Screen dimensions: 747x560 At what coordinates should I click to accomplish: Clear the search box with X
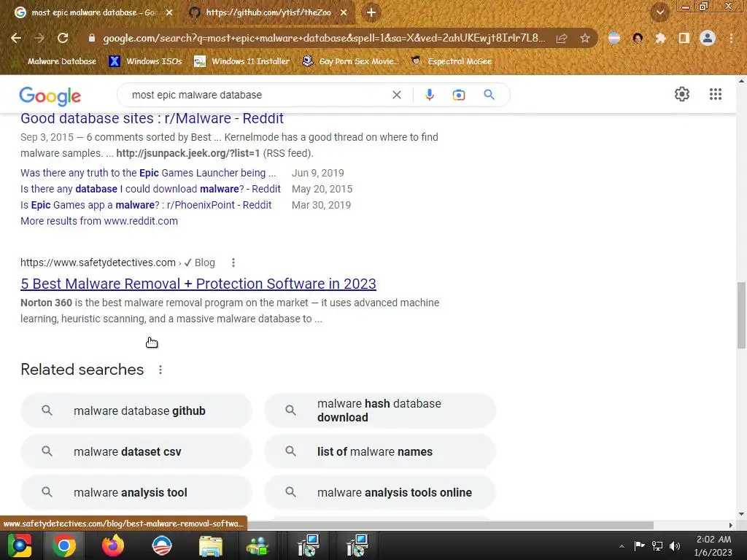[396, 95]
